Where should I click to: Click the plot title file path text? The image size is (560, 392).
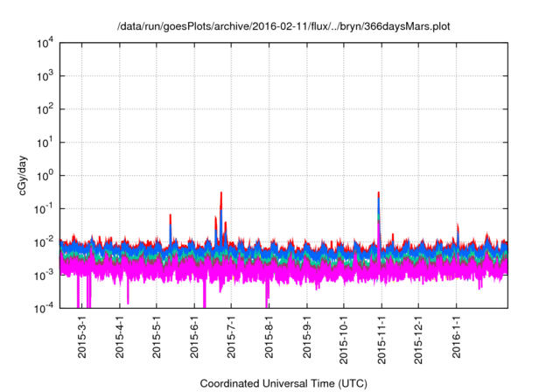pos(283,26)
